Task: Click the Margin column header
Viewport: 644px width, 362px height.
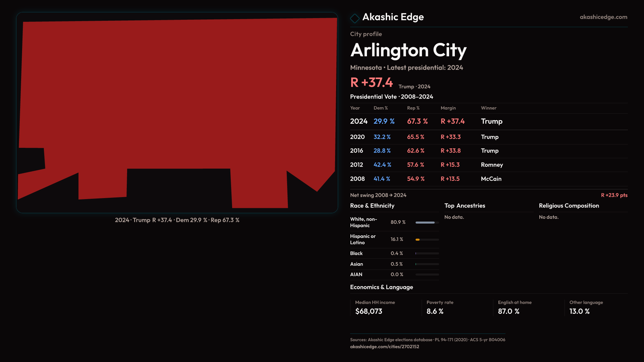Action: pos(448,108)
